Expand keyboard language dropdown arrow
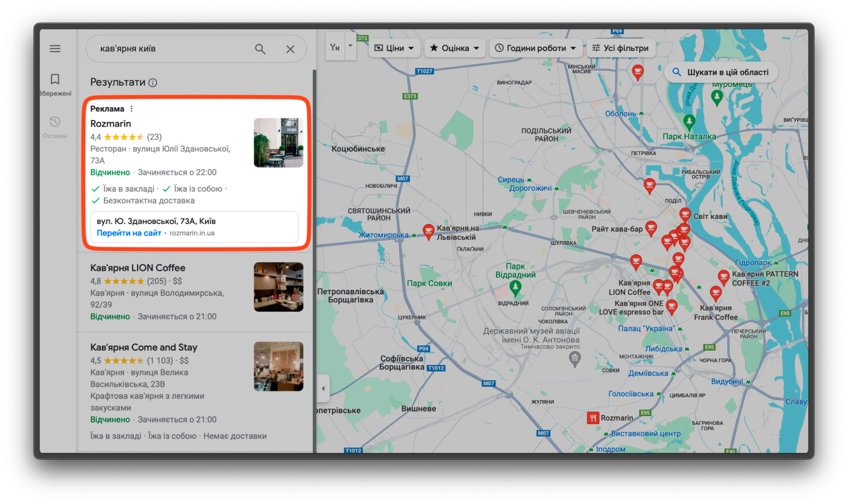 tap(350, 46)
